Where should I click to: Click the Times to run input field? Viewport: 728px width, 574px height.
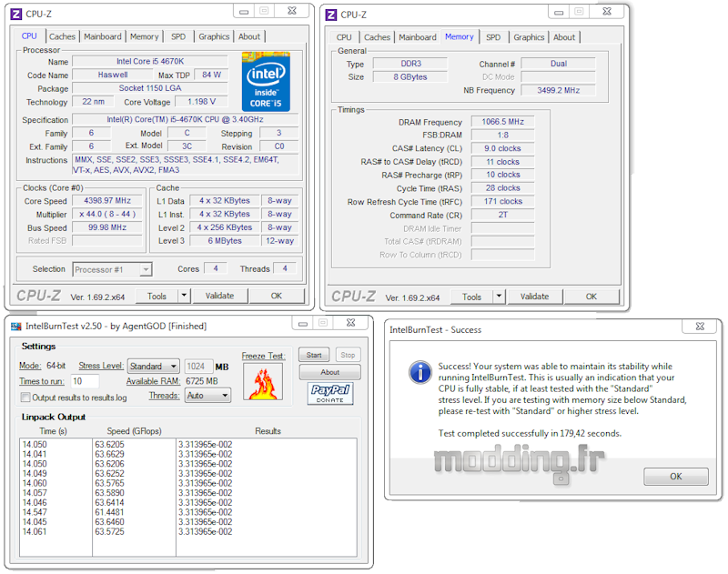[85, 381]
